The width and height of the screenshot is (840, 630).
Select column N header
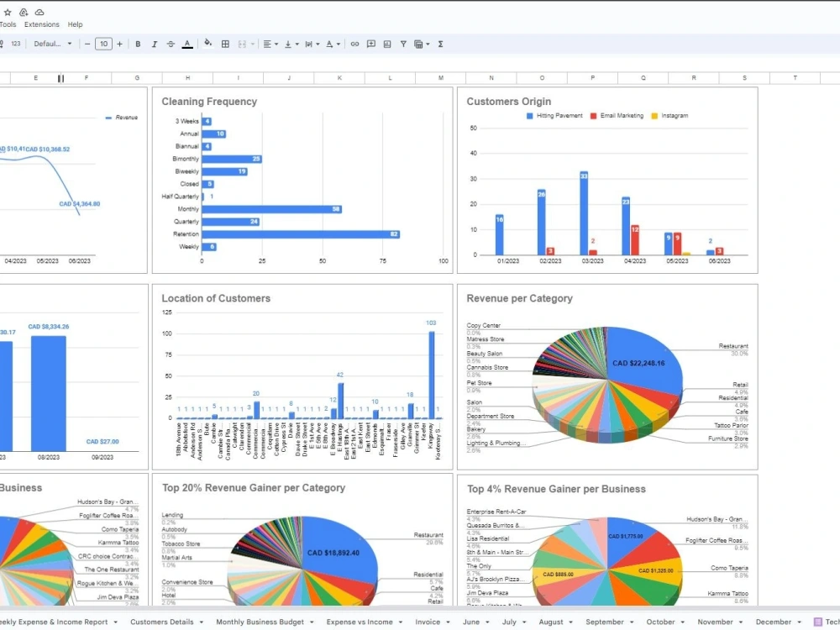click(x=491, y=78)
